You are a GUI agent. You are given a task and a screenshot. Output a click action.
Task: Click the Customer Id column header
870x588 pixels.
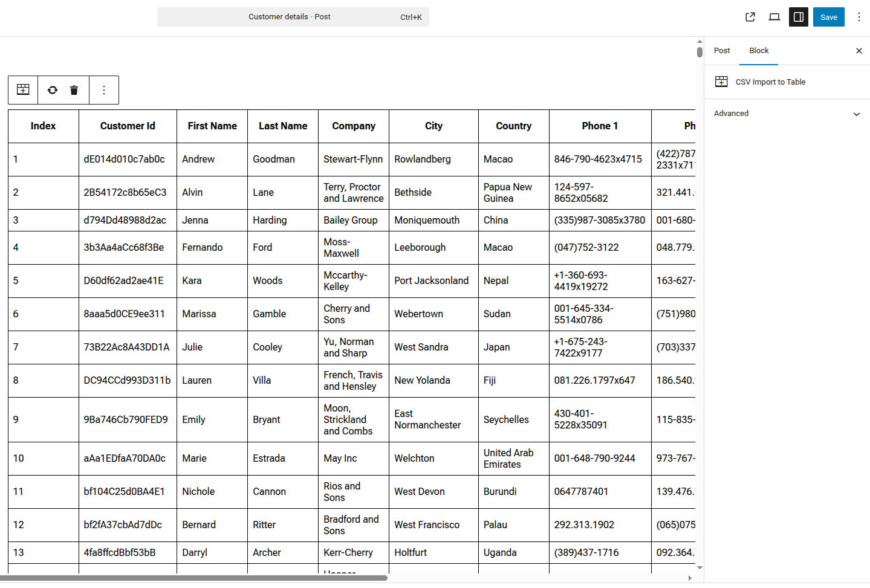(x=128, y=126)
